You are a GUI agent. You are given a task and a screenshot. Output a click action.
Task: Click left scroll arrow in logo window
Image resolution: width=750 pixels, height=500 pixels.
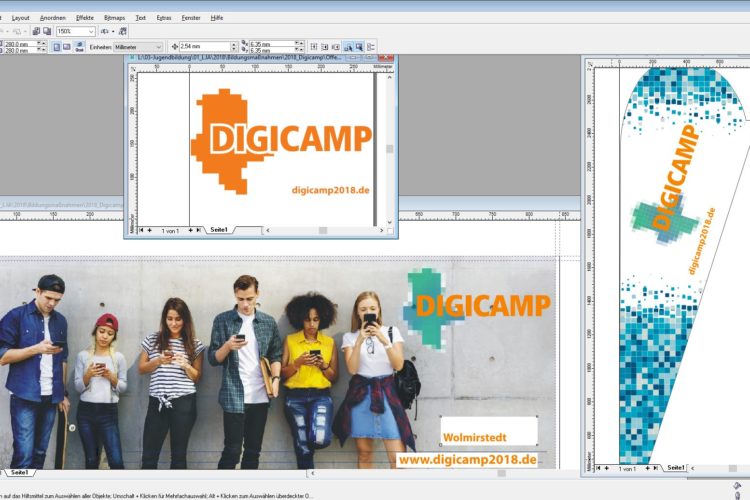point(267,231)
